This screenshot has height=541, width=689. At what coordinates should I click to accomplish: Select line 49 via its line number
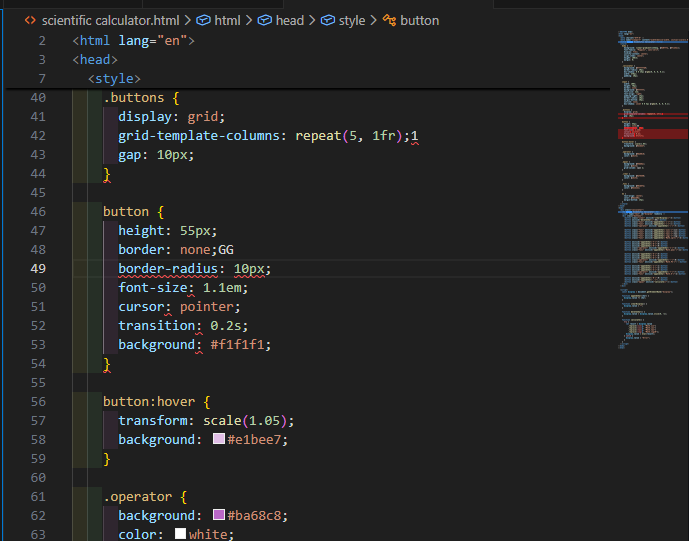38,269
